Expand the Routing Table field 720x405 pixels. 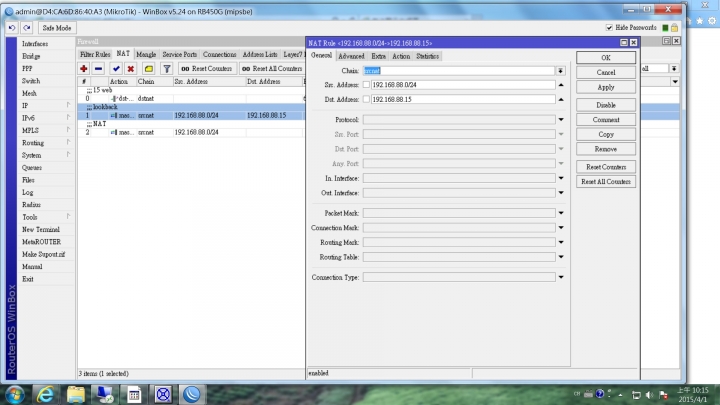tap(561, 257)
